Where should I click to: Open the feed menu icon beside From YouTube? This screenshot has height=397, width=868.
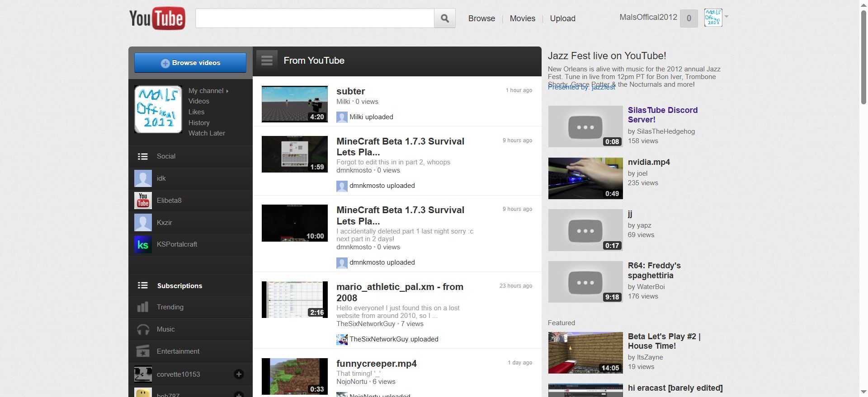[x=267, y=60]
